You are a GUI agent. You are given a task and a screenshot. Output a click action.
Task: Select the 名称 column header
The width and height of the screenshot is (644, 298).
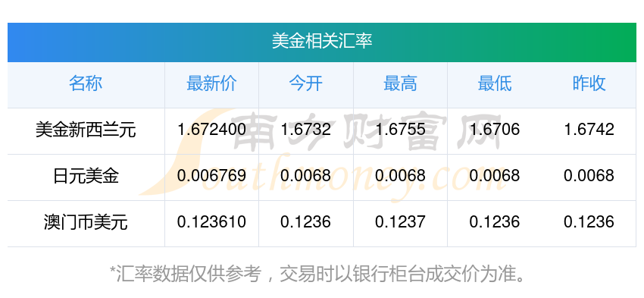(86, 83)
